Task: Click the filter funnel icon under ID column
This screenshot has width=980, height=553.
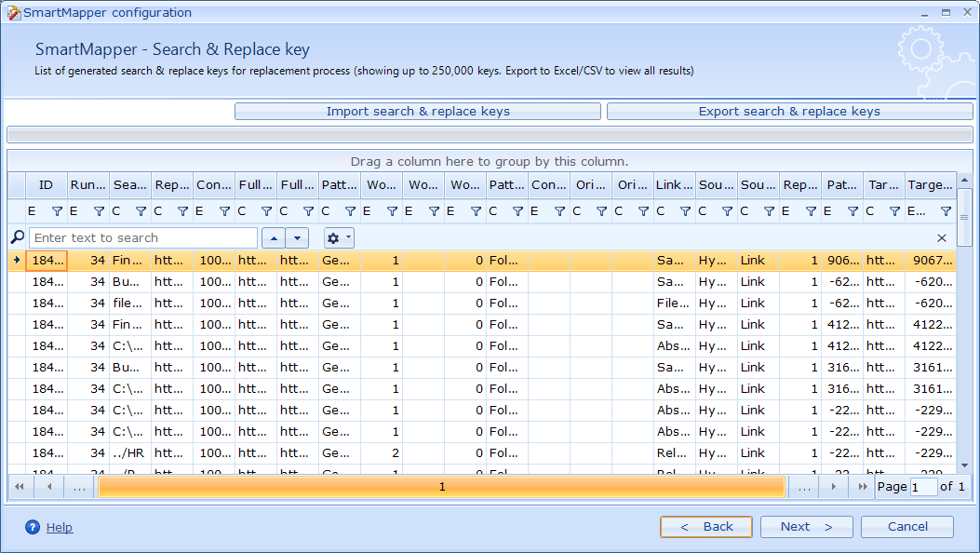Action: click(x=57, y=212)
